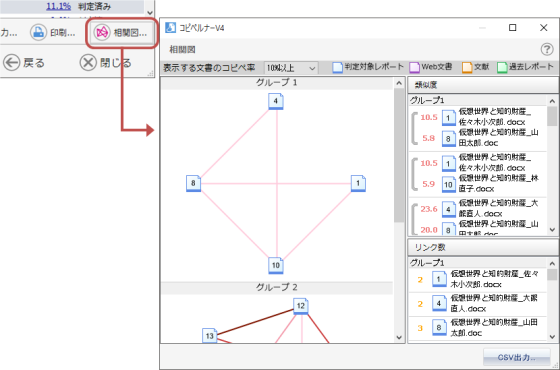Select 大熊直人.docx row in link count list

click(478, 304)
